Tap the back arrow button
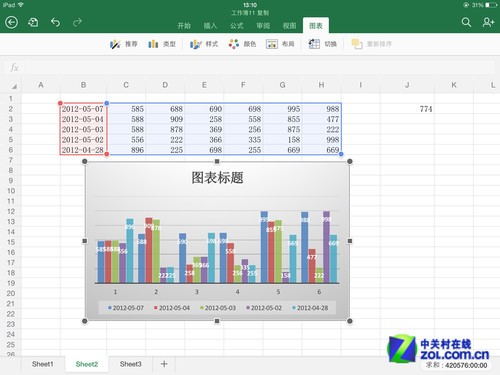Screen dimensions: 500x375 point(11,23)
